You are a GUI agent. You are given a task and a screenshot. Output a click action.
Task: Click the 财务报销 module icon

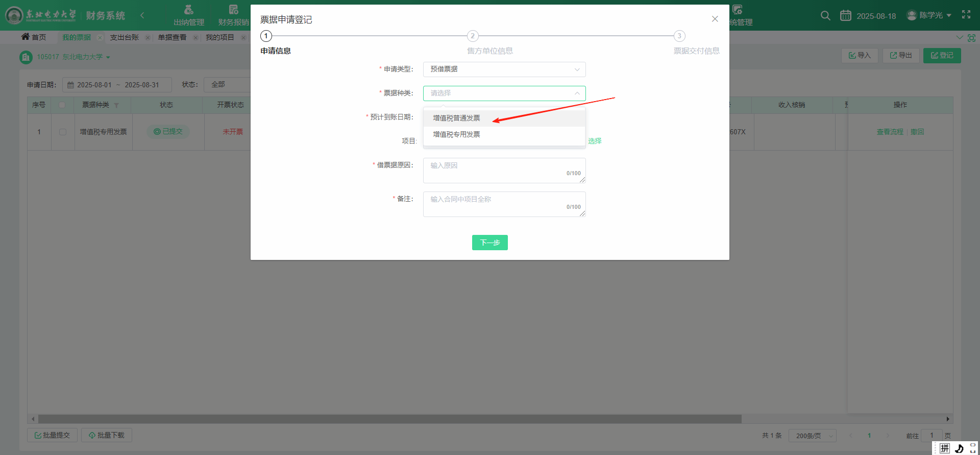[x=233, y=10]
